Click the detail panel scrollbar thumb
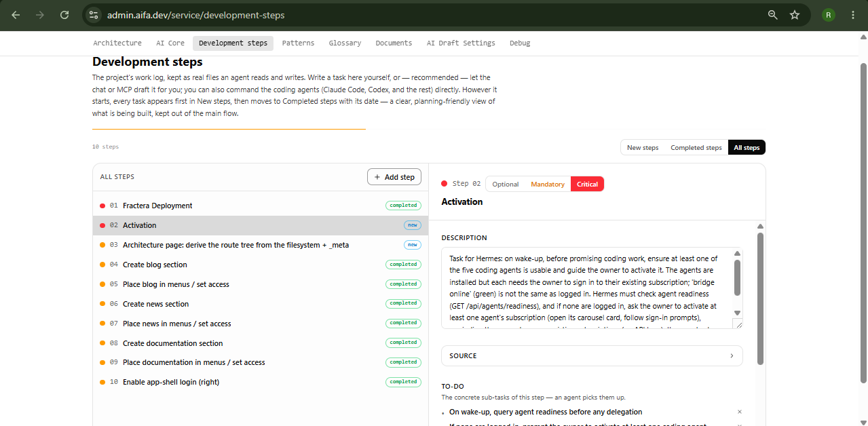The width and height of the screenshot is (868, 426). point(760,298)
